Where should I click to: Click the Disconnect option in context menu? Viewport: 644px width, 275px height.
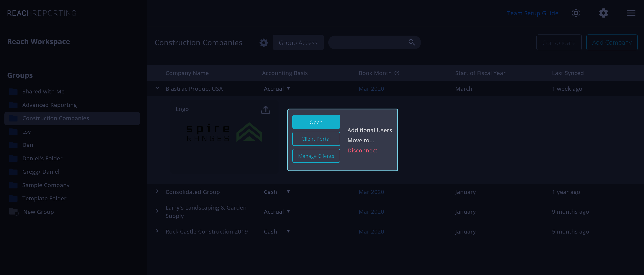(x=362, y=150)
